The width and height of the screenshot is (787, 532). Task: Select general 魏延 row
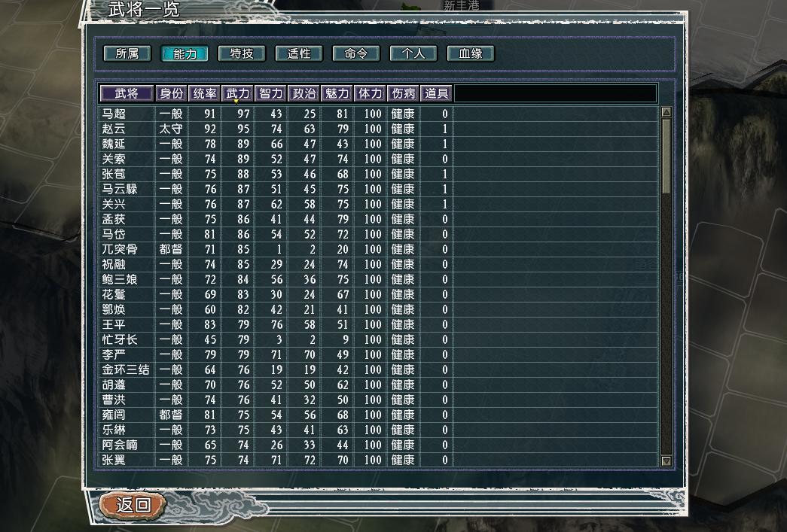pos(379,144)
